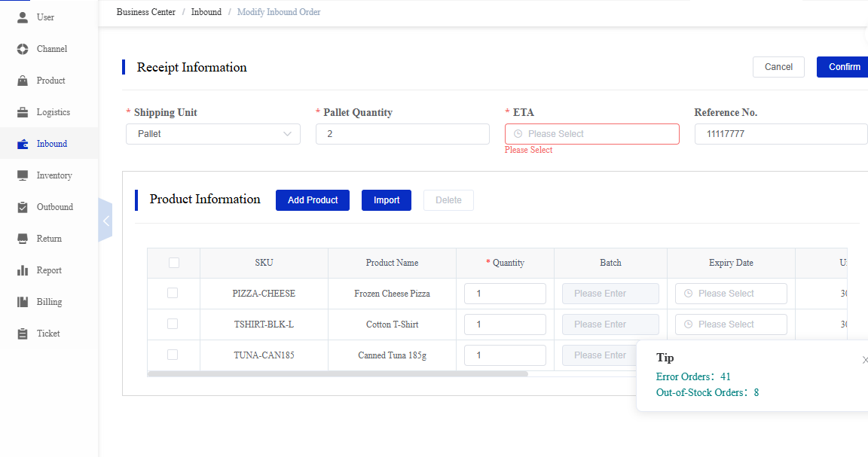
Task: Click clock icon in TSHIRT-BLK-L expiry date
Action: (688, 324)
